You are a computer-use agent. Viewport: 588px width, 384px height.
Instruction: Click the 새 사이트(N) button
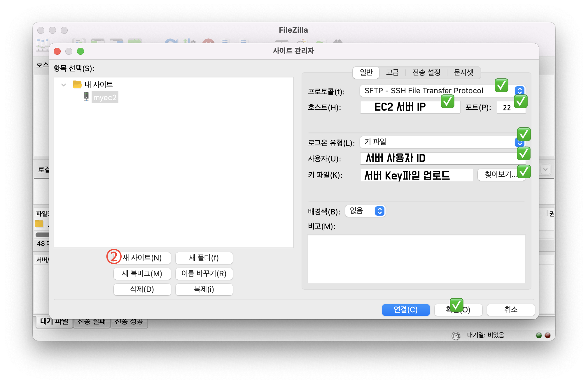click(x=142, y=258)
